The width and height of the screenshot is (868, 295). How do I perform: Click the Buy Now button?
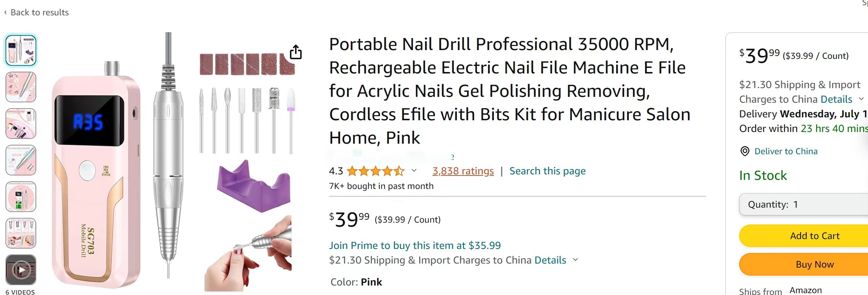click(815, 264)
